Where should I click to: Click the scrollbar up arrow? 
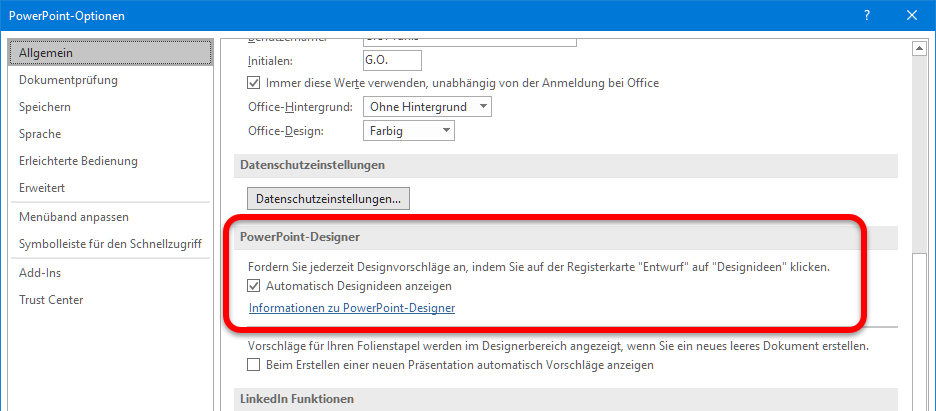pos(919,49)
